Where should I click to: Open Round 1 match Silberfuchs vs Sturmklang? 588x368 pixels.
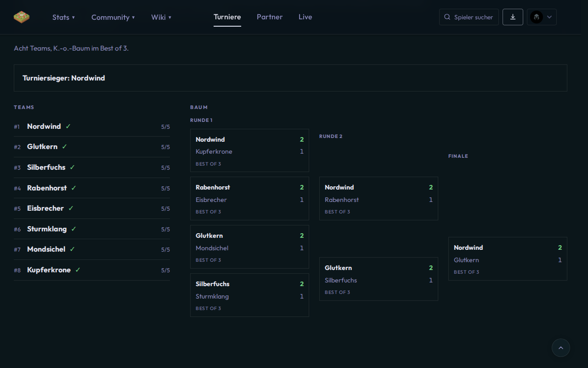coord(249,295)
